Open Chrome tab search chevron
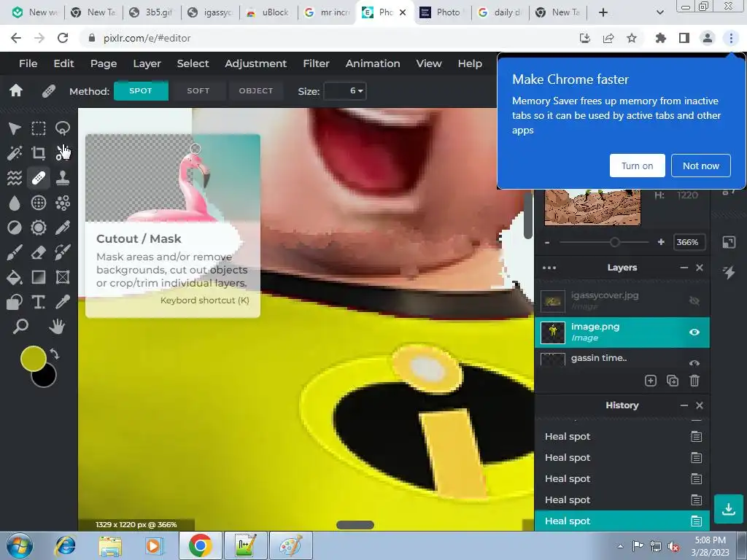Screen dimensions: 747x560 (x=659, y=12)
